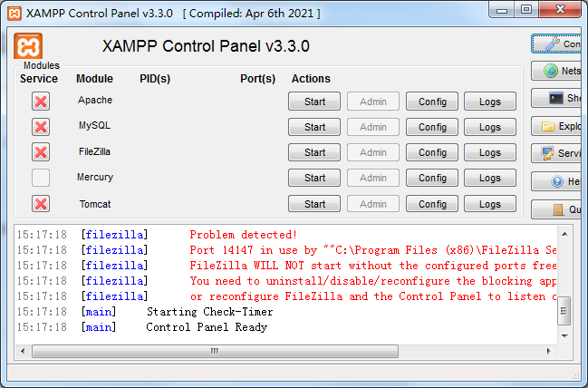The width and height of the screenshot is (588, 388).
Task: Click 'You need to uninstall/disable' log line
Action: pos(372,281)
